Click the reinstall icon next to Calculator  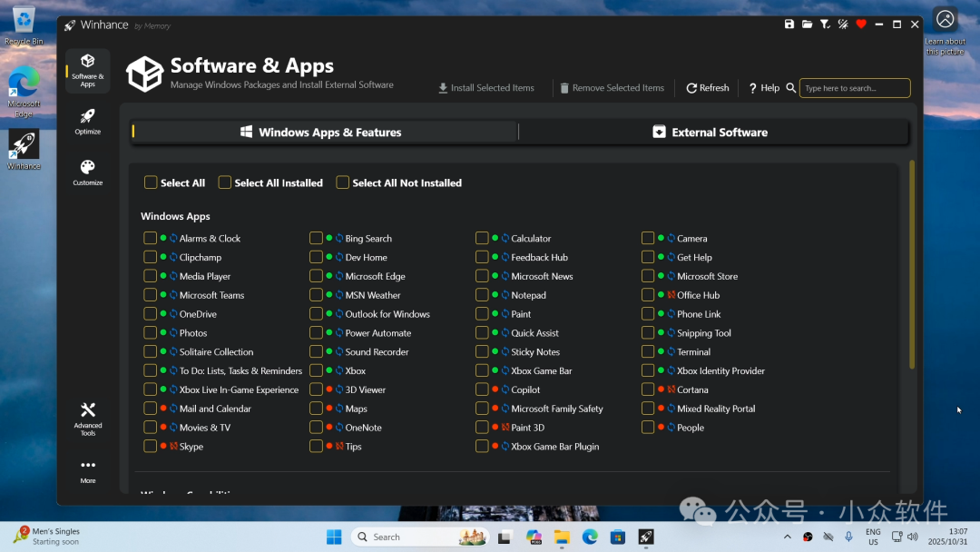(x=505, y=238)
